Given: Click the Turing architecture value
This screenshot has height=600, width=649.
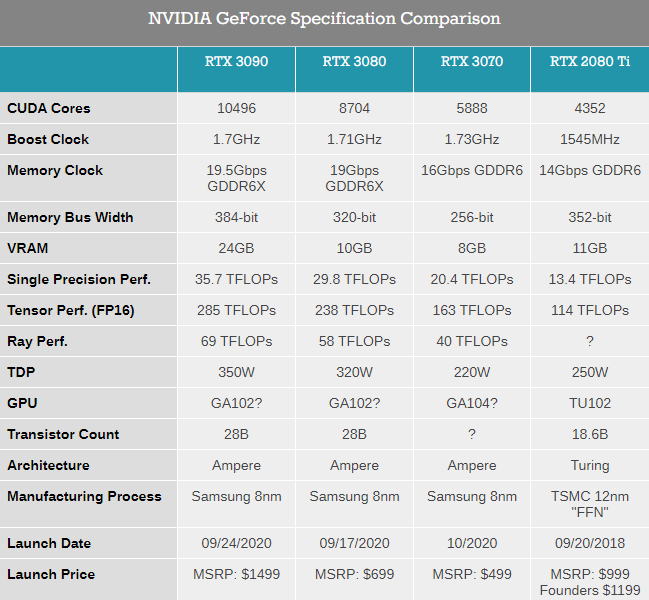Looking at the screenshot, I should point(590,466).
